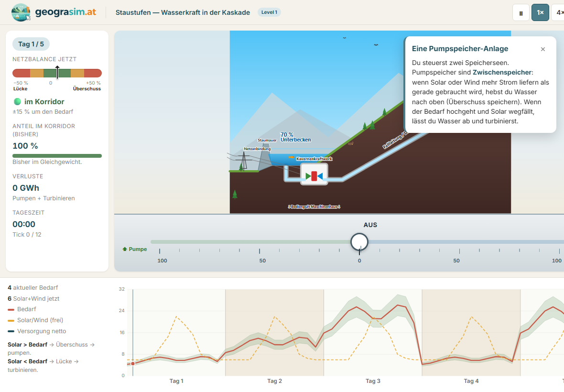Screen dimensions: 564x392
Task: Set slider to Pumpe 100 tick
Action: [159, 251]
